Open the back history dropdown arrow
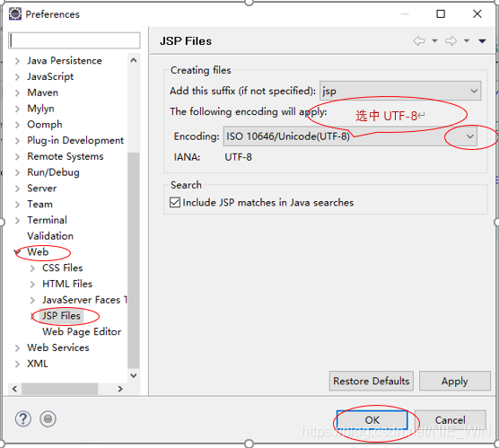499x448 pixels. pos(434,40)
